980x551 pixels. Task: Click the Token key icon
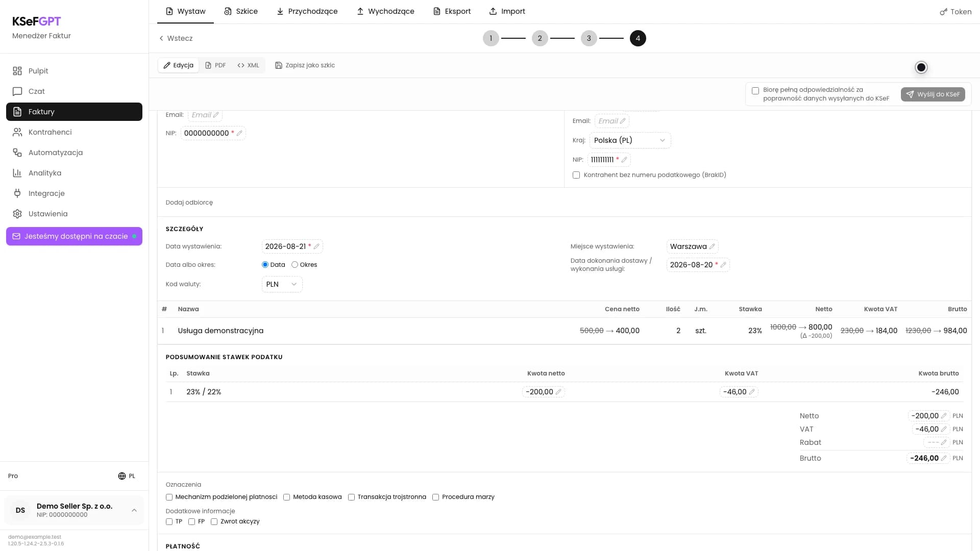(943, 12)
